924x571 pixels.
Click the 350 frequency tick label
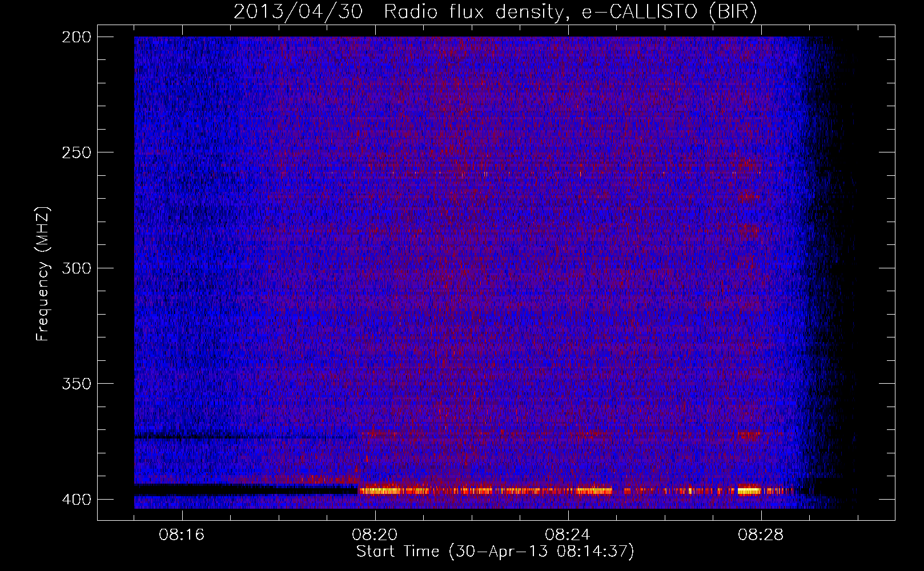76,383
